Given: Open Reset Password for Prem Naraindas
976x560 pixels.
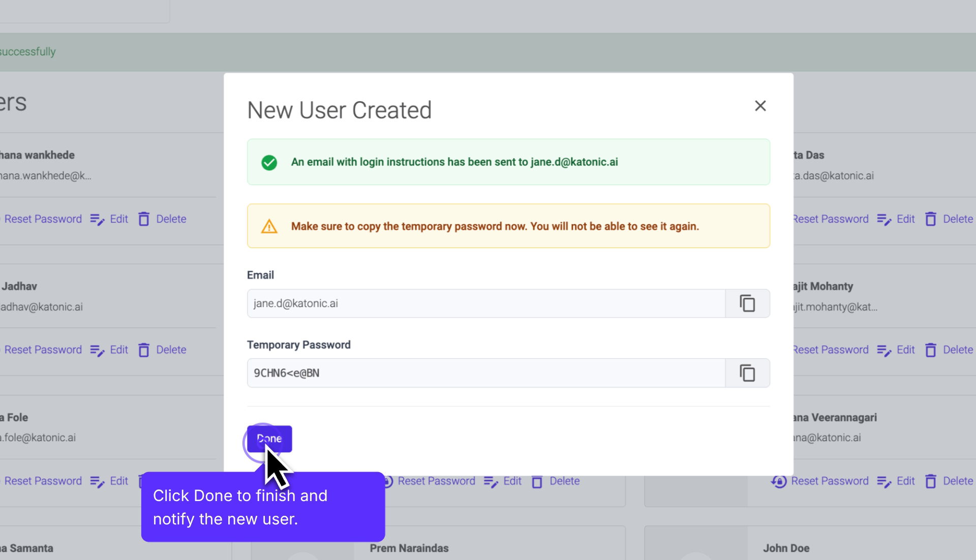Looking at the screenshot, I should click(436, 481).
